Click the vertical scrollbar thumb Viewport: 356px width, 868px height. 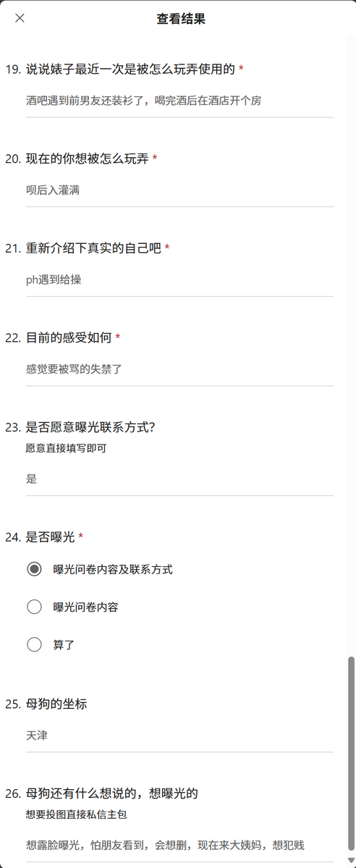tap(350, 753)
